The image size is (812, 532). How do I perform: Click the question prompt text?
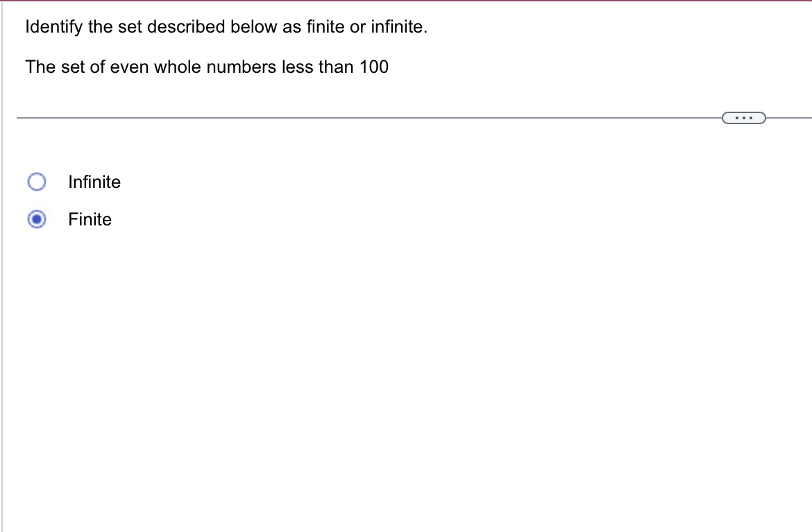tap(226, 26)
